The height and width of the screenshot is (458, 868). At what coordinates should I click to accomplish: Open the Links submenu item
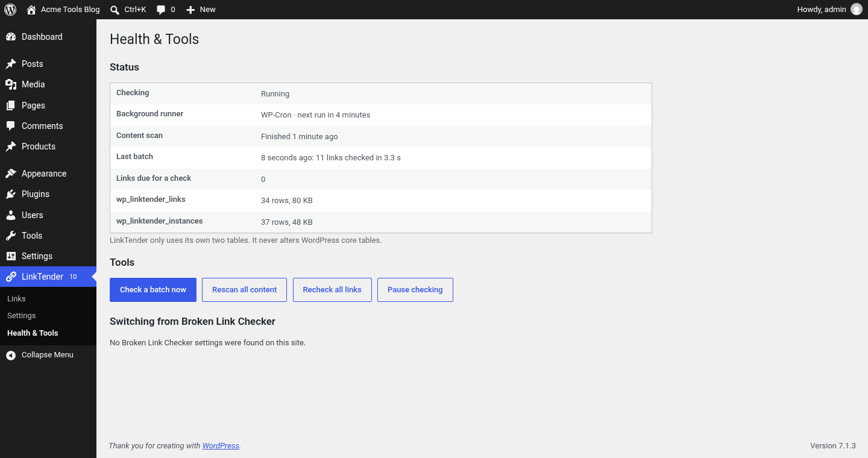[16, 299]
